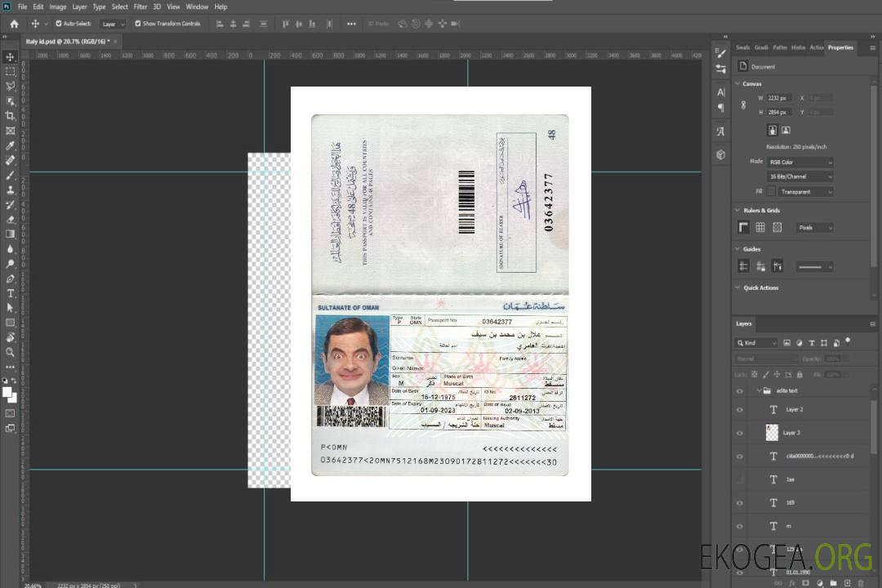
Task: Open the guide line style dropdown
Action: [814, 267]
